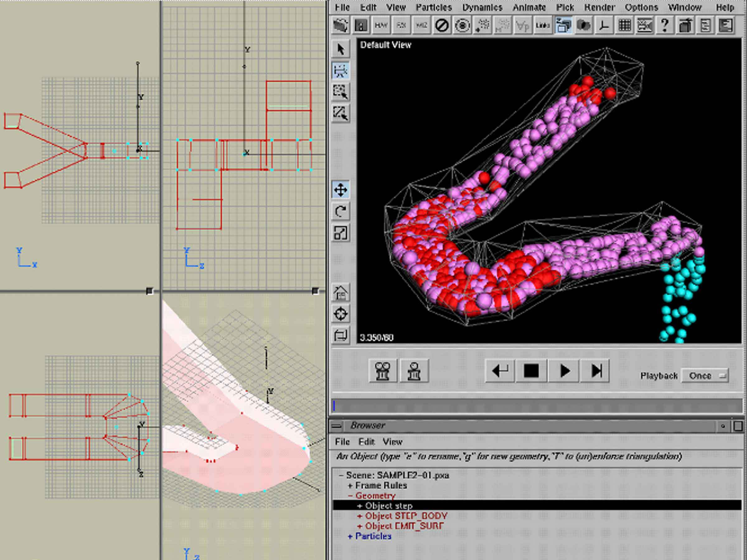Click the command input field above Browser
The width and height of the screenshot is (747, 560).
point(537,406)
